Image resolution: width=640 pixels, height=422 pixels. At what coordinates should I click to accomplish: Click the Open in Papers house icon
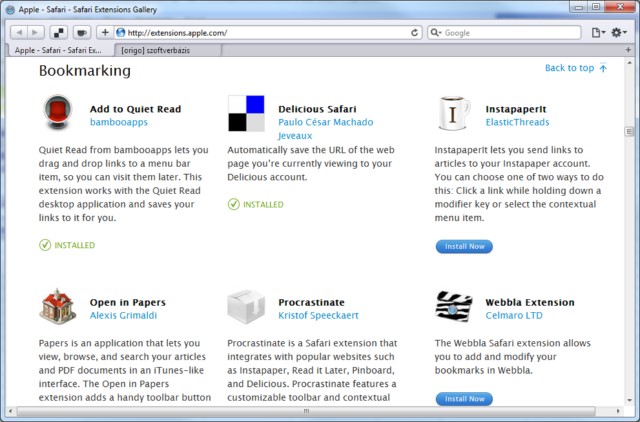58,307
